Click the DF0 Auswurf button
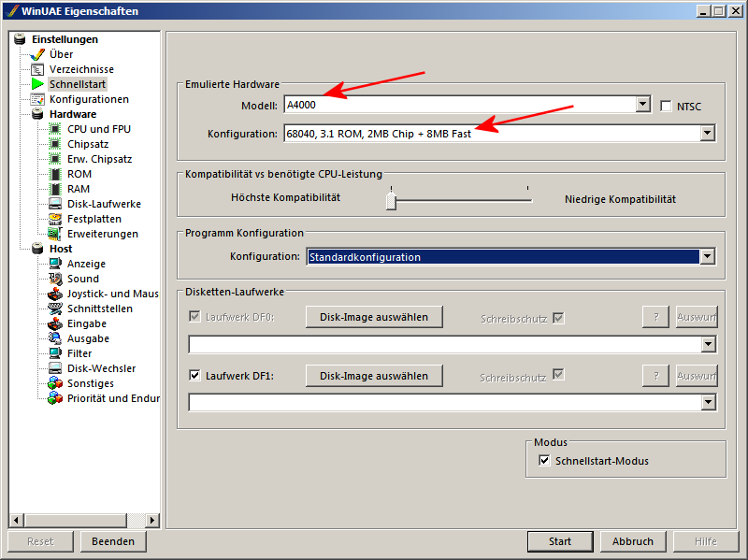Viewport: 748px width, 560px height. coord(697,317)
